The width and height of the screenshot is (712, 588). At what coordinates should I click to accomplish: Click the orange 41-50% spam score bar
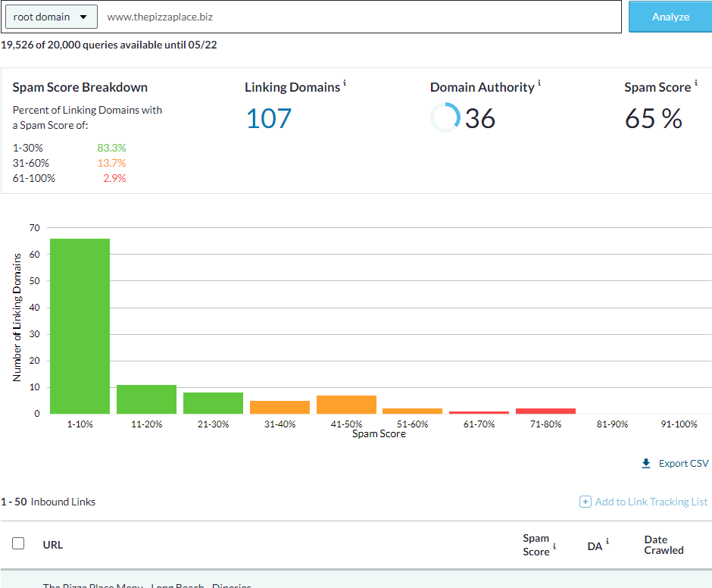click(x=346, y=405)
